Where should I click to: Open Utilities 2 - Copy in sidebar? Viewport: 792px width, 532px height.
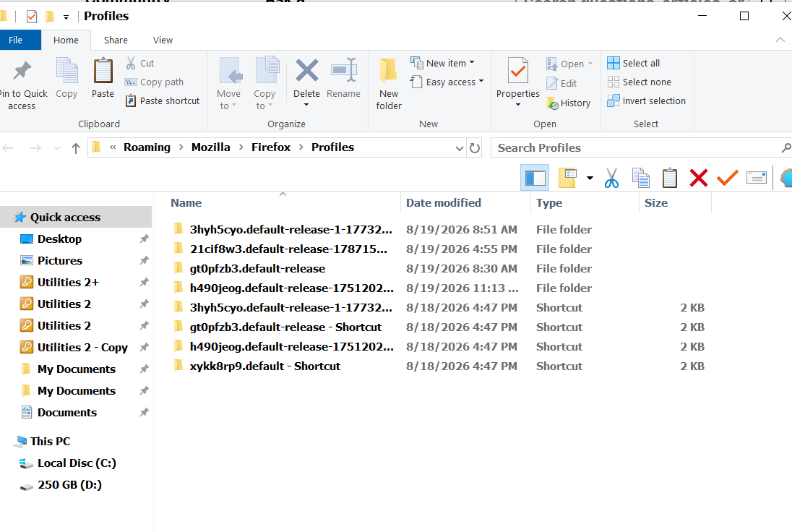[82, 348]
